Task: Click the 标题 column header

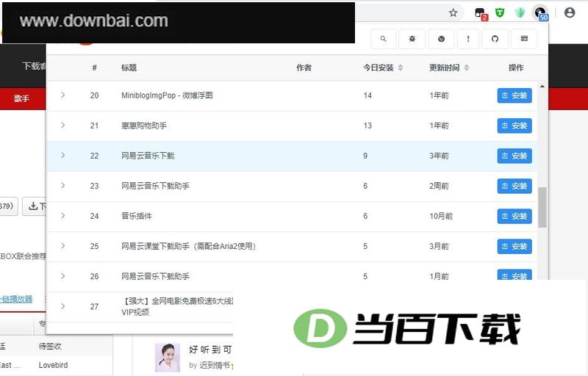Action: coord(129,68)
